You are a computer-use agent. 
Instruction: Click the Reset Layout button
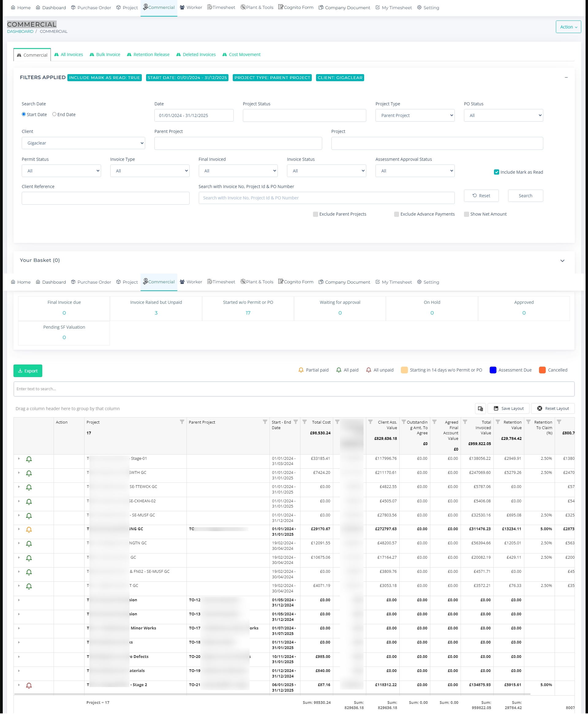click(x=552, y=409)
